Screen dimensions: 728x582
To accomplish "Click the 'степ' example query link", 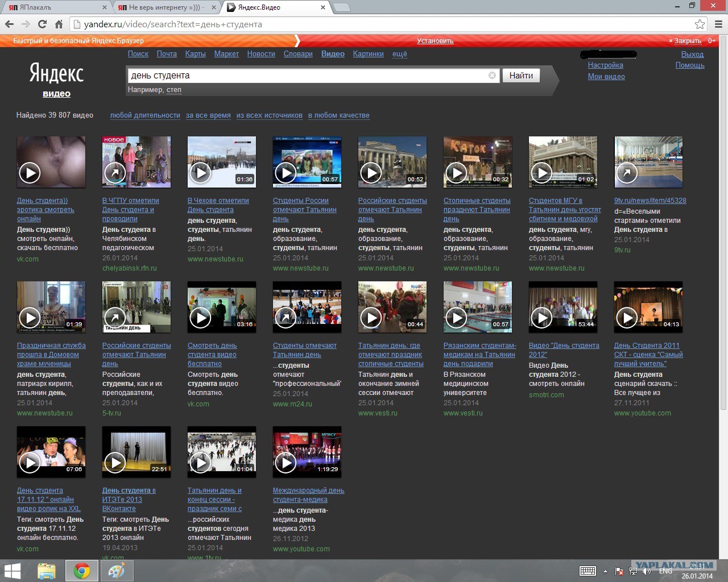I will (174, 90).
